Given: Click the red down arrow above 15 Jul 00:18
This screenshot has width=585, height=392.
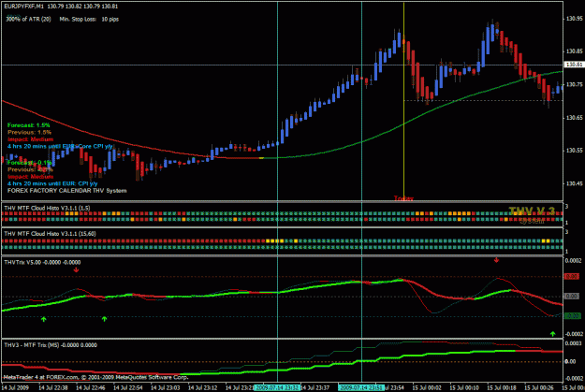Looking at the screenshot, I should 496,260.
